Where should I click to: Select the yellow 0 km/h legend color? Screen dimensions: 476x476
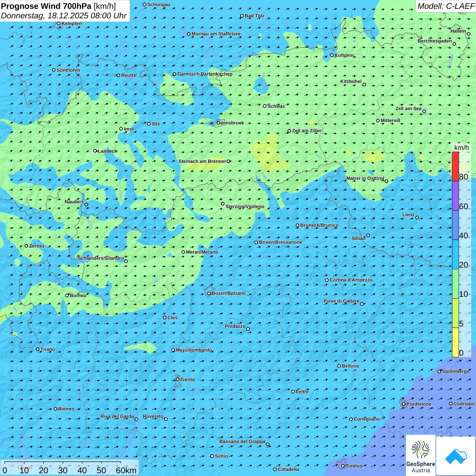455,342
